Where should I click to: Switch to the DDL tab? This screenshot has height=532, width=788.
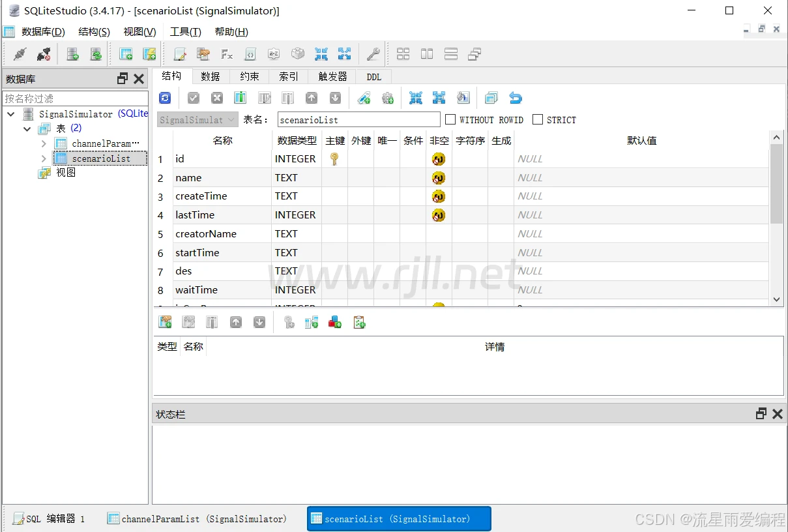[373, 77]
